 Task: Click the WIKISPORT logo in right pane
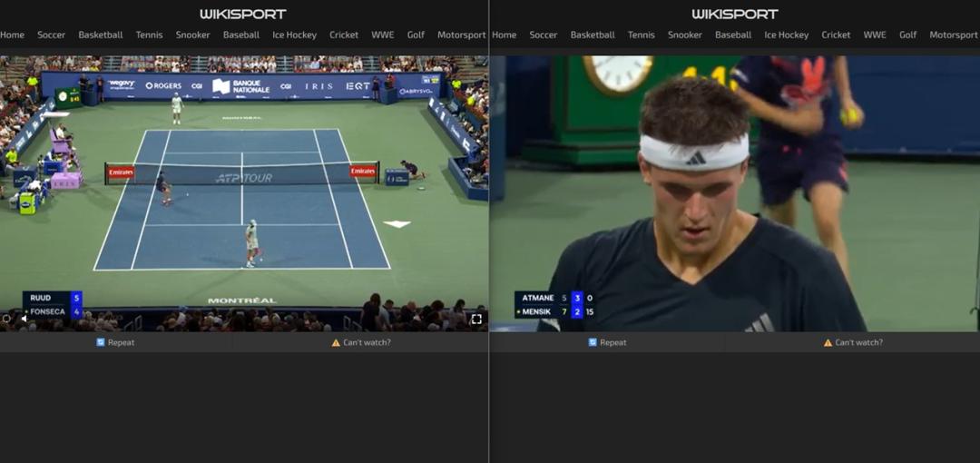pos(735,14)
